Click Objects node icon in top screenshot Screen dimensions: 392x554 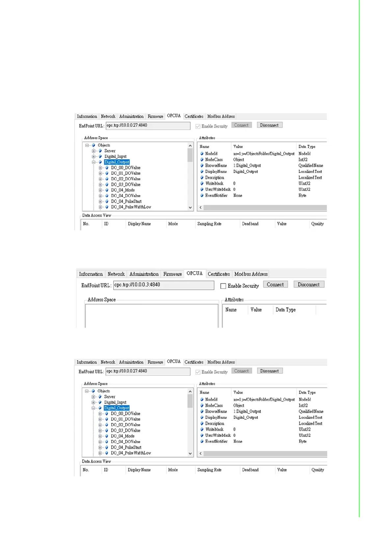[93, 145]
